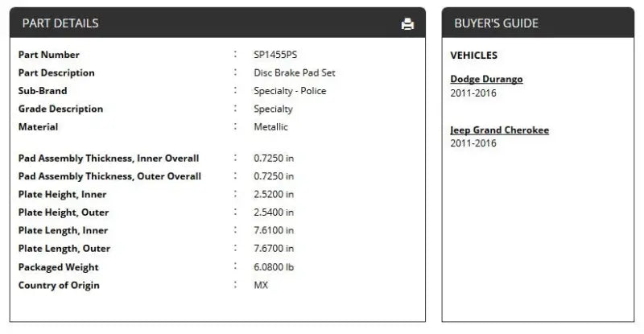Click the Pad Assembly Thickness, Inner Overall label
Viewport: 644px width, 334px height.
(109, 159)
